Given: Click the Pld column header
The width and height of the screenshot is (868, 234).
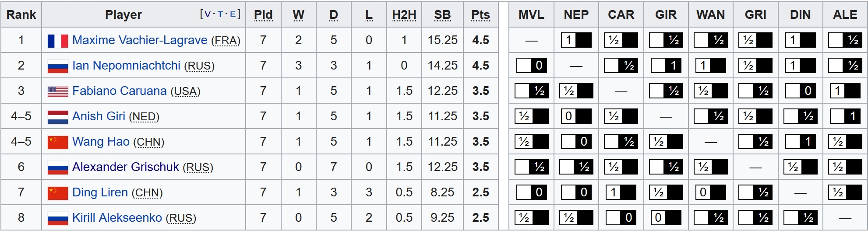Looking at the screenshot, I should [x=263, y=15].
